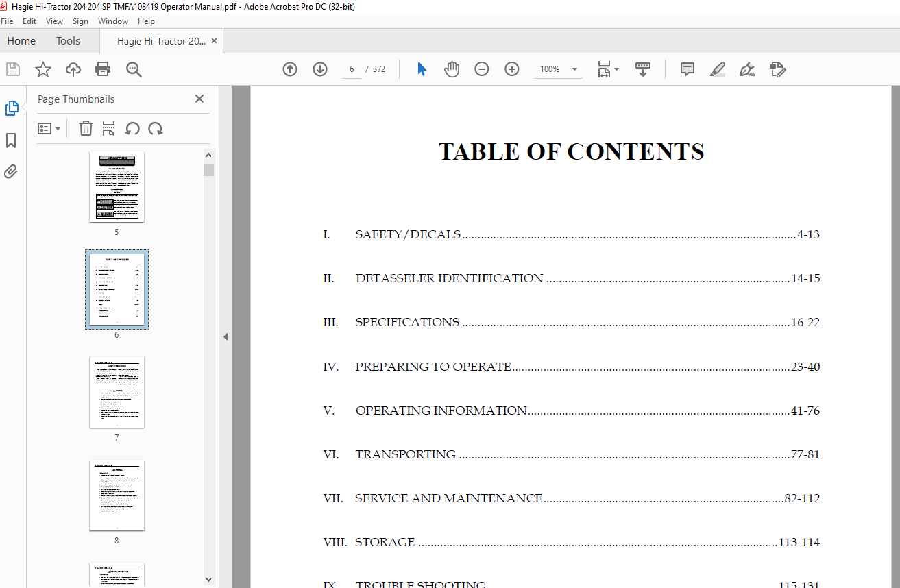Click TABLE OF CONTENTS heading

571,151
